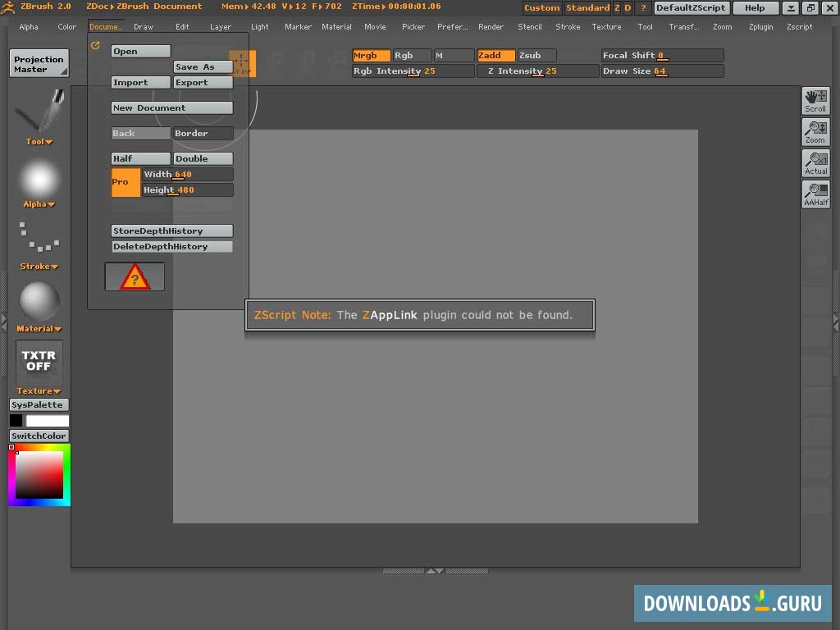The height and width of the screenshot is (630, 840).
Task: Toggle the M material mode
Action: [453, 55]
